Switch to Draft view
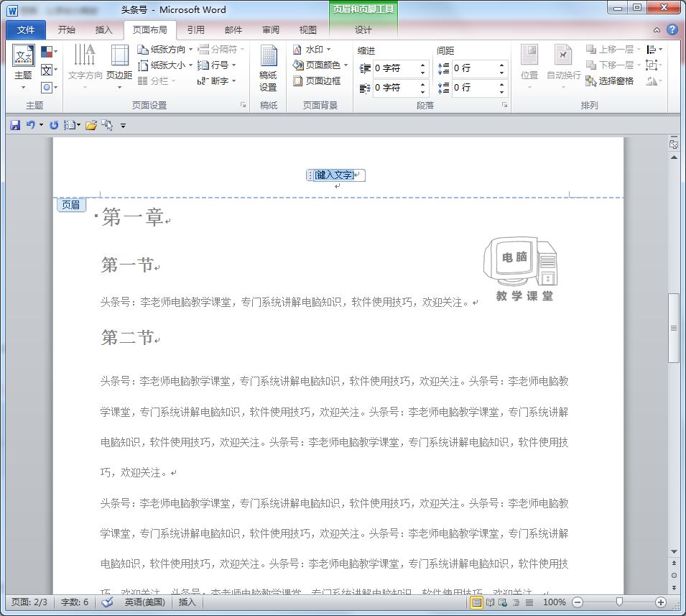 tap(529, 602)
